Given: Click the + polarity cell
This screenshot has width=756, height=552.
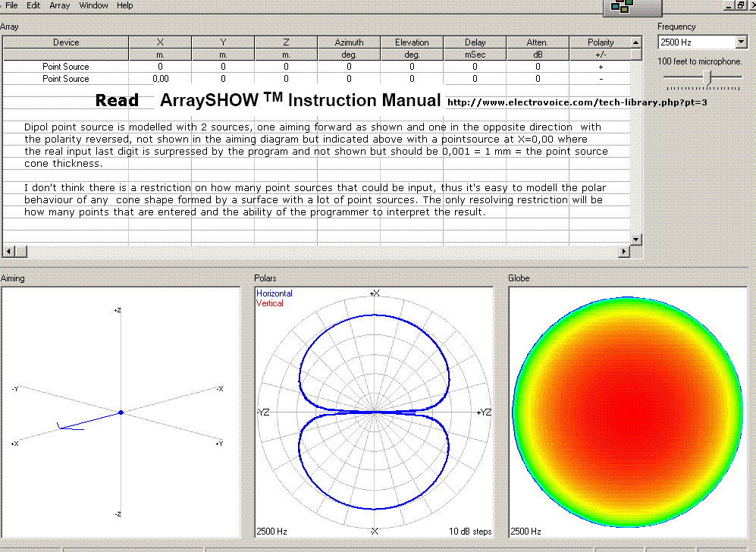Looking at the screenshot, I should [x=601, y=67].
